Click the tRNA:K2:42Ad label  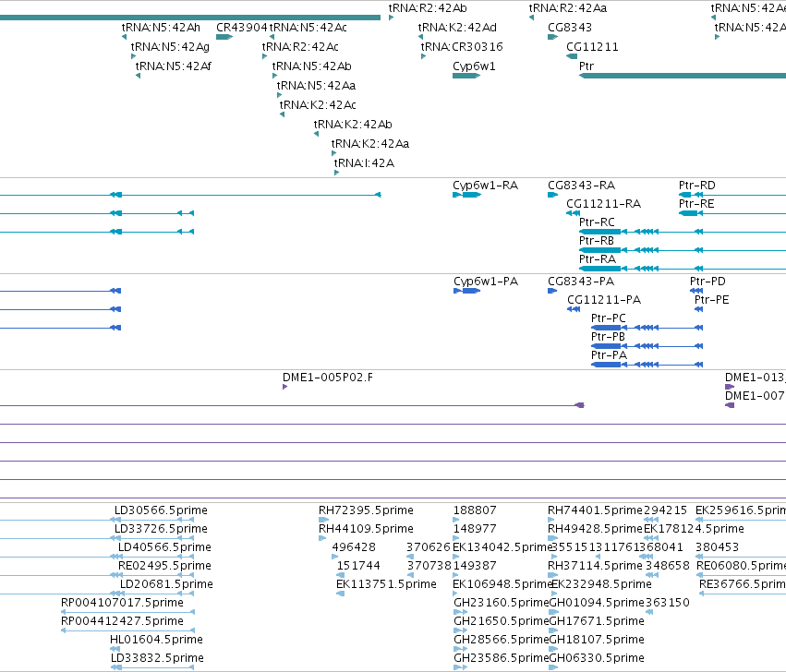tap(458, 28)
